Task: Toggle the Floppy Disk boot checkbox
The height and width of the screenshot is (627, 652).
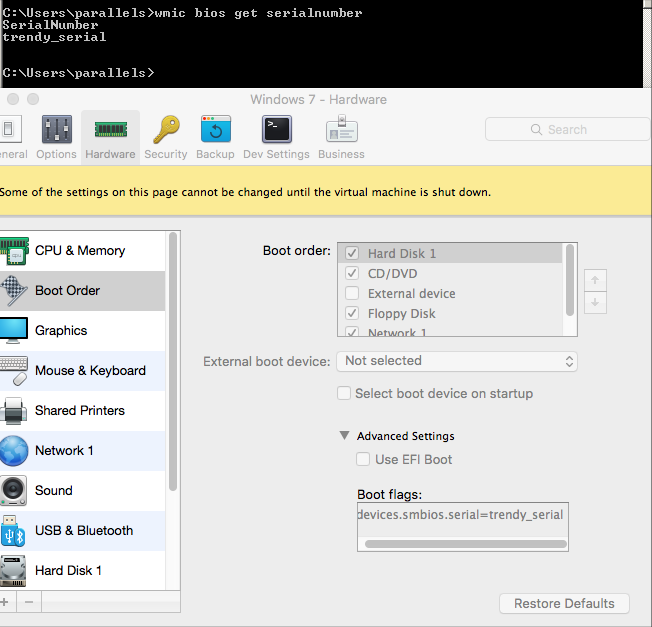Action: [352, 313]
